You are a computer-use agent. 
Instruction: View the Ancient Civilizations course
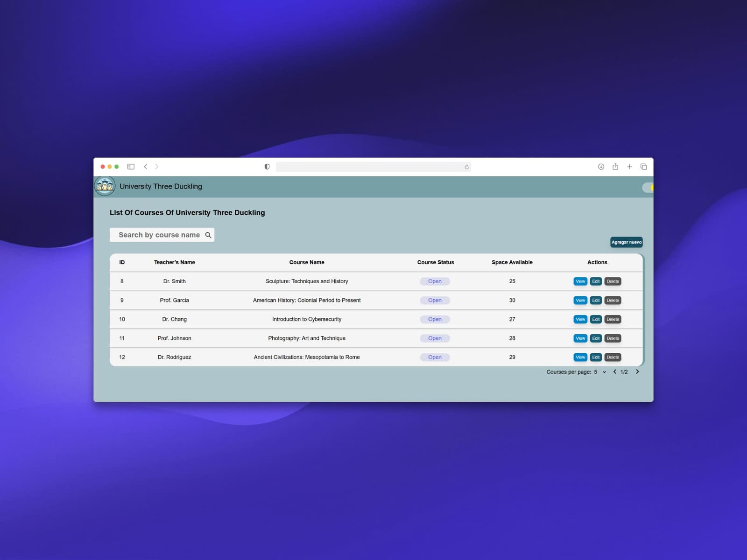tap(580, 357)
